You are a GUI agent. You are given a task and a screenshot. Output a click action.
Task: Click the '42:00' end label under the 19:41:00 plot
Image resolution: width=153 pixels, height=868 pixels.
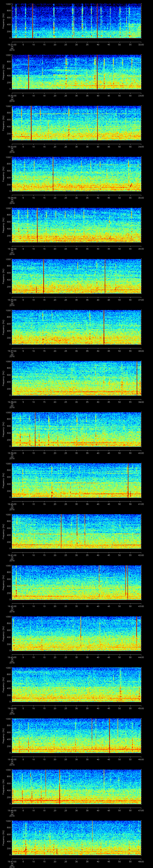[x=141, y=555]
